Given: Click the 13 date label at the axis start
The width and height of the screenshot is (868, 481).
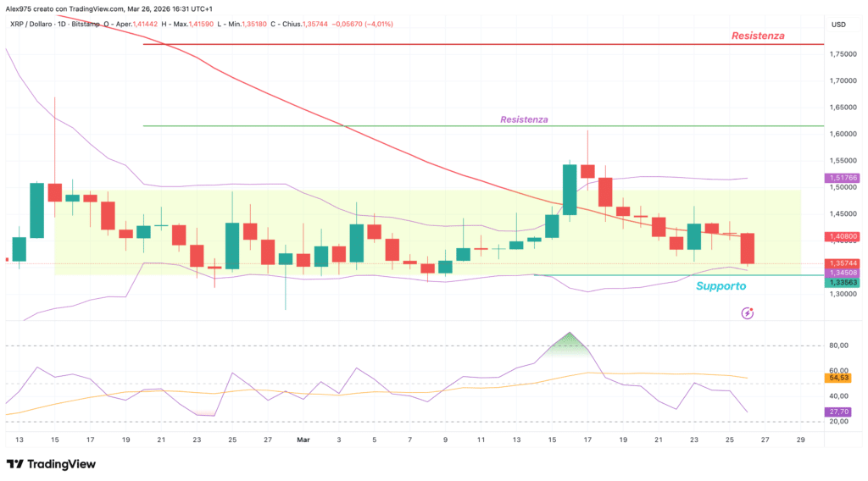Looking at the screenshot, I should pyautogui.click(x=19, y=440).
